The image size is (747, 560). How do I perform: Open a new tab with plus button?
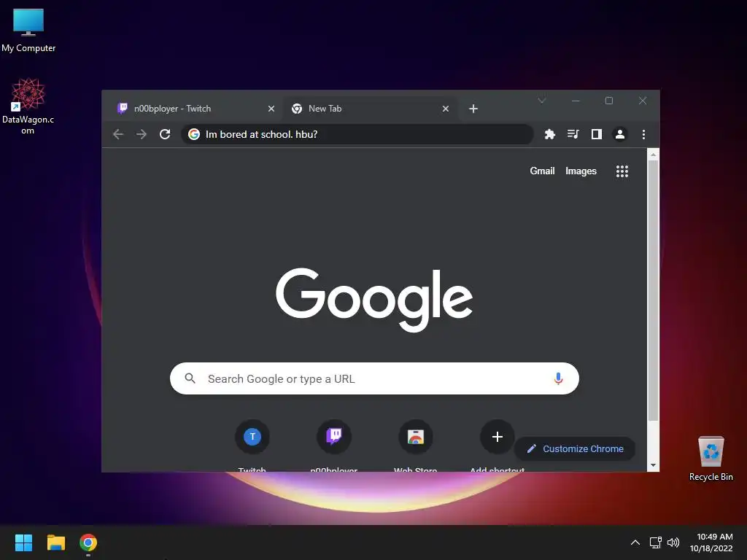(473, 109)
